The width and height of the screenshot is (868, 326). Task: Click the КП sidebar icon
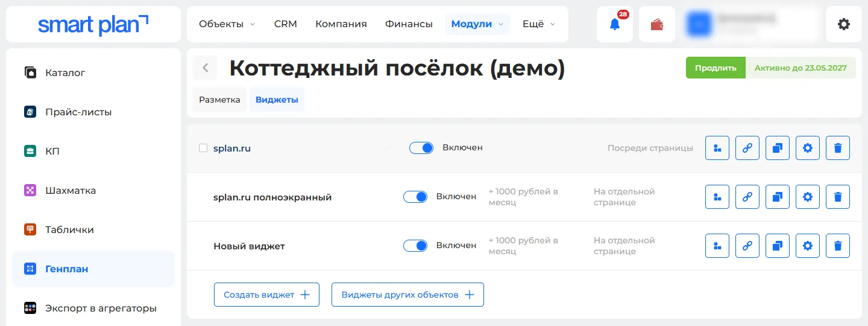[x=30, y=151]
